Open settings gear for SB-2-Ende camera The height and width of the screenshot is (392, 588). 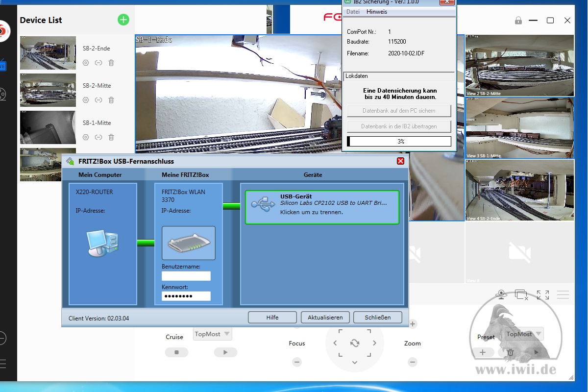pos(86,63)
